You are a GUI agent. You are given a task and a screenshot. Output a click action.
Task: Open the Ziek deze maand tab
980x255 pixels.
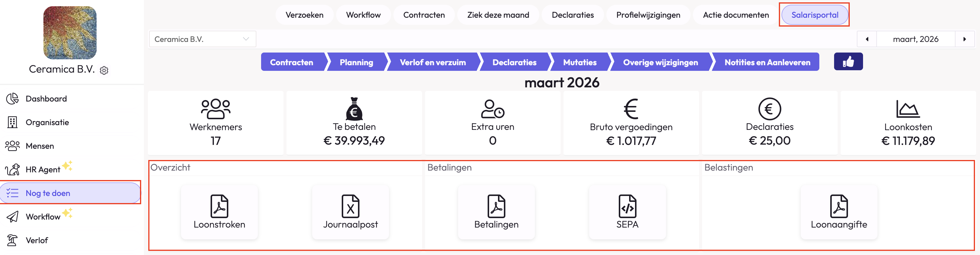tap(498, 15)
